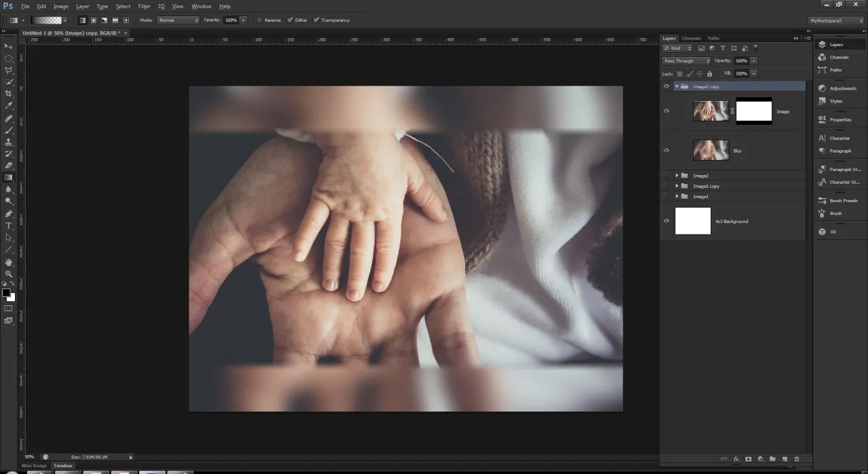Enable the Reverse checkbox

260,20
